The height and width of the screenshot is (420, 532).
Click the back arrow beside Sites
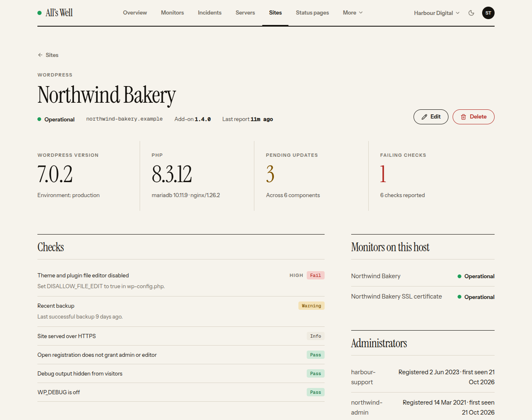40,55
